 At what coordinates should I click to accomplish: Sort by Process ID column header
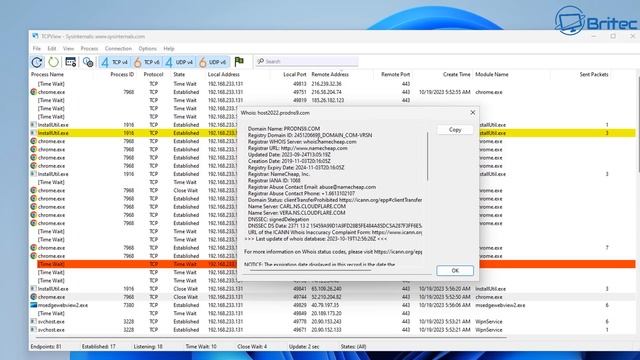[x=122, y=74]
